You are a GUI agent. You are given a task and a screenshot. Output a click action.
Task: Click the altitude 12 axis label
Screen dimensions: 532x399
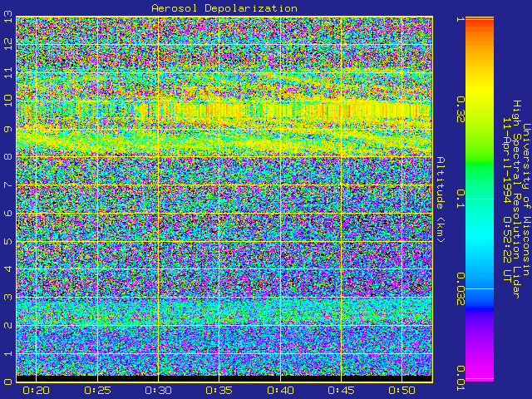pos(8,44)
